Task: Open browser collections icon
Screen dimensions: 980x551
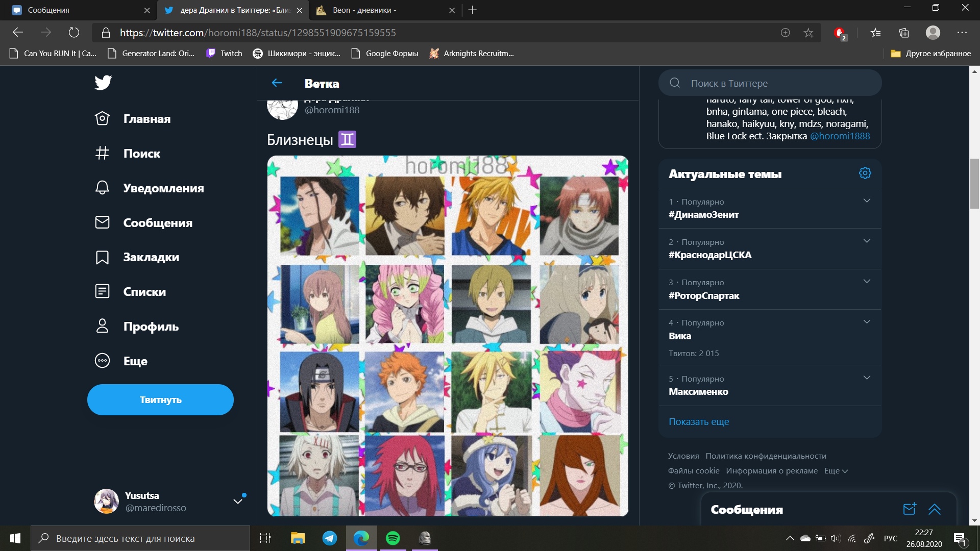Action: [904, 33]
